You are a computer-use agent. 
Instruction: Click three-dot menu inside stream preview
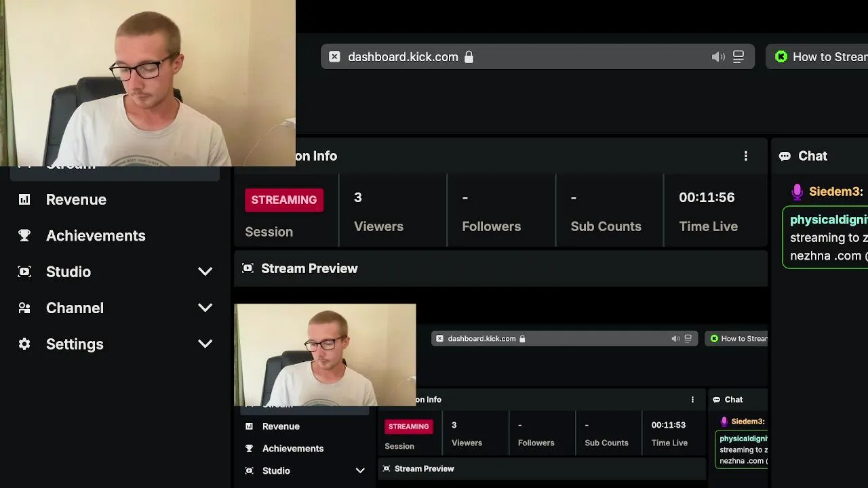(x=692, y=399)
